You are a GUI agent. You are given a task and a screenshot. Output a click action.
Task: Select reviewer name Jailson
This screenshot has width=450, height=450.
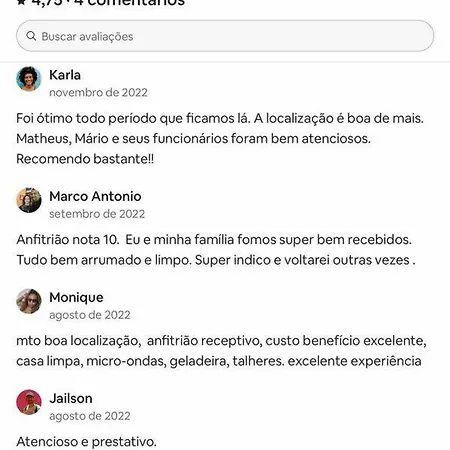point(71,398)
